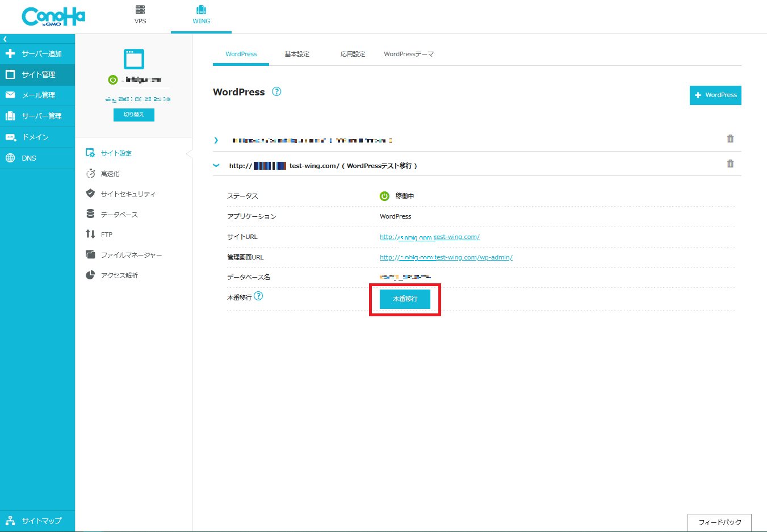Screen dimensions: 767x532
Task: Delete the first site with trash icon
Action: point(730,139)
